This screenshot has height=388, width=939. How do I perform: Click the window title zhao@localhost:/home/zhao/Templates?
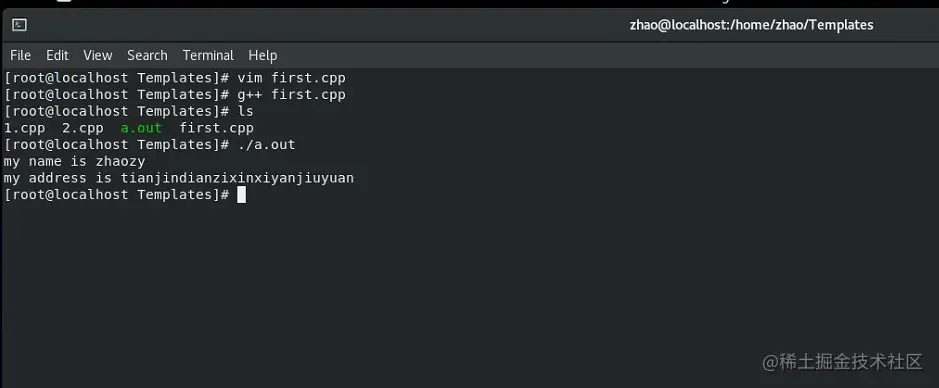[x=752, y=25]
